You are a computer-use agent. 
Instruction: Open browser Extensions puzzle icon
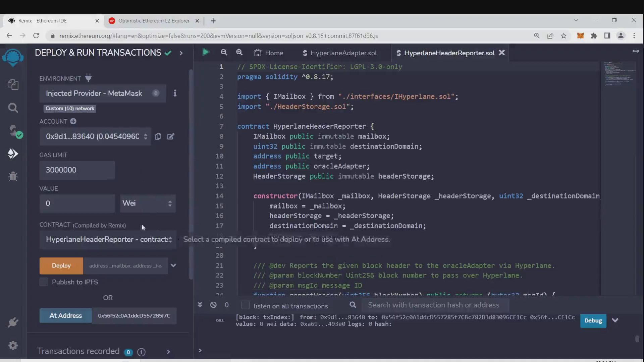[594, 36]
